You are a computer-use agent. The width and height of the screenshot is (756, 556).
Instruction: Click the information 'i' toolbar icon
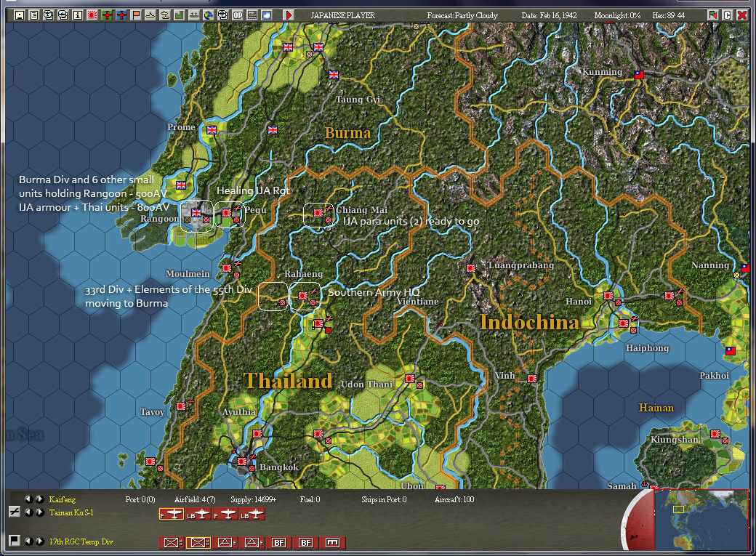[78, 15]
